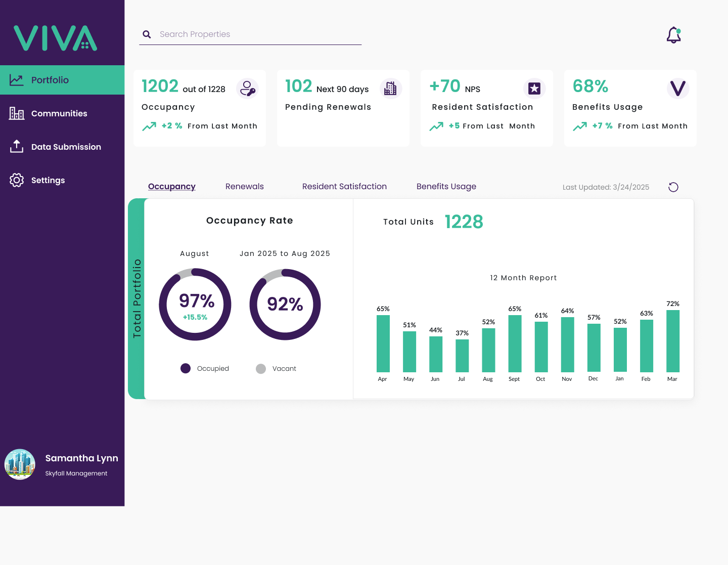728x565 pixels.
Task: Click the 92% Jan–Aug occupancy donut
Action: pos(285,305)
